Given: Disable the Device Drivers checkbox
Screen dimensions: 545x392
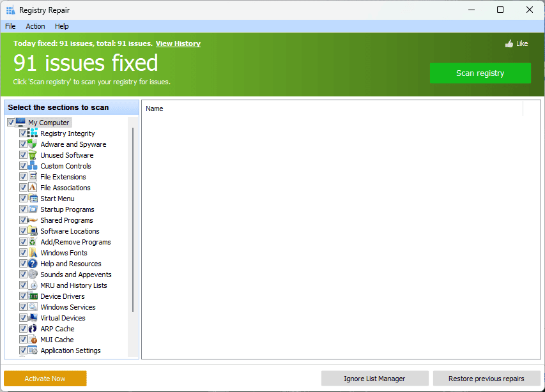Looking at the screenshot, I should pyautogui.click(x=23, y=296).
